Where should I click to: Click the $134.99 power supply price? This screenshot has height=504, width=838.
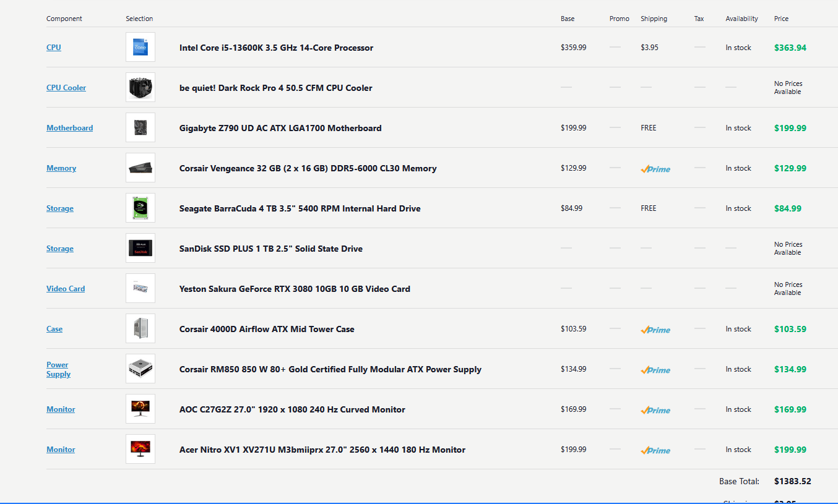790,369
